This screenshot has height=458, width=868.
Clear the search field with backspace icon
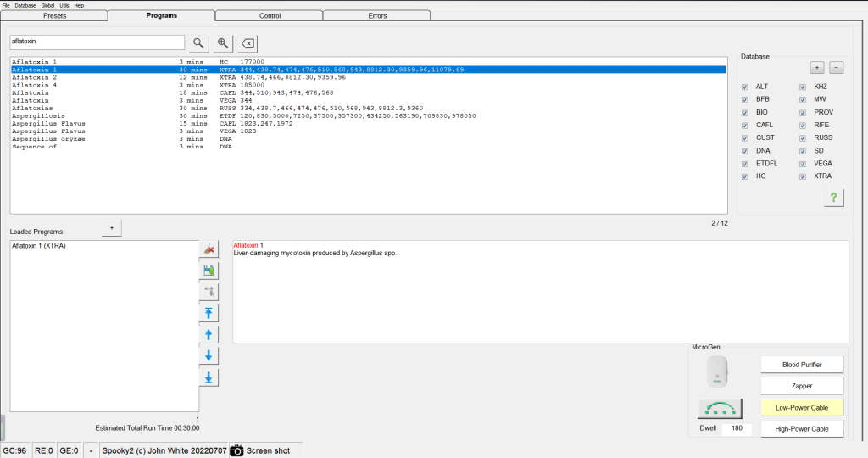click(x=247, y=43)
